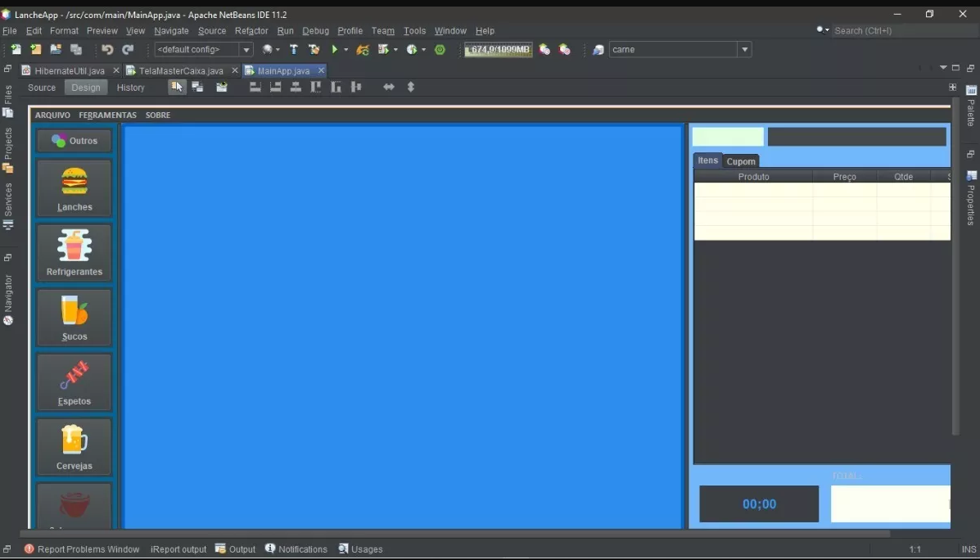The width and height of the screenshot is (980, 560).
Task: Select the Cupom tab in the form
Action: (x=741, y=161)
